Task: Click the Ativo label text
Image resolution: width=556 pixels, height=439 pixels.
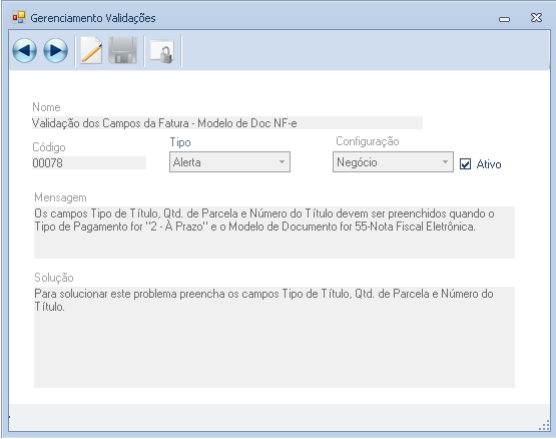Action: pos(489,164)
